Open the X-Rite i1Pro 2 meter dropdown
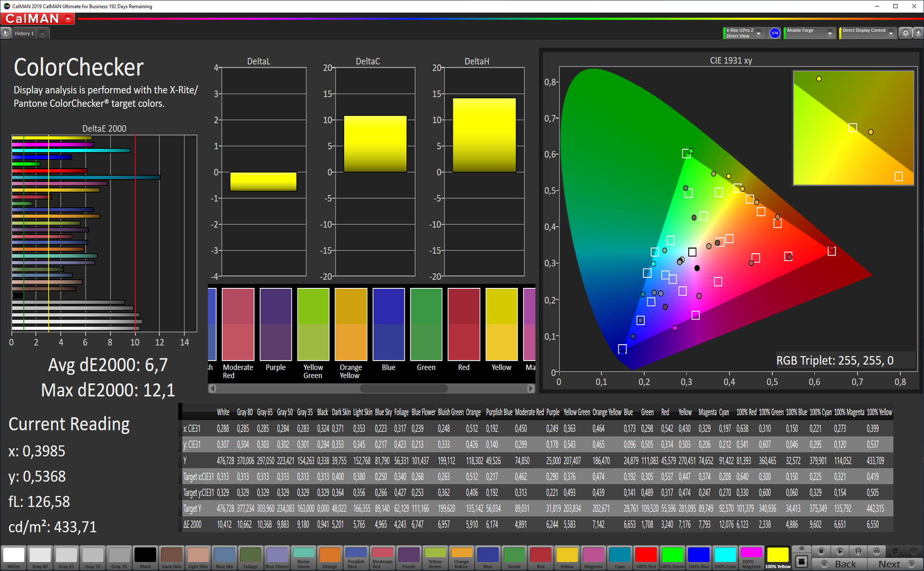This screenshot has width=924, height=571. coord(758,33)
